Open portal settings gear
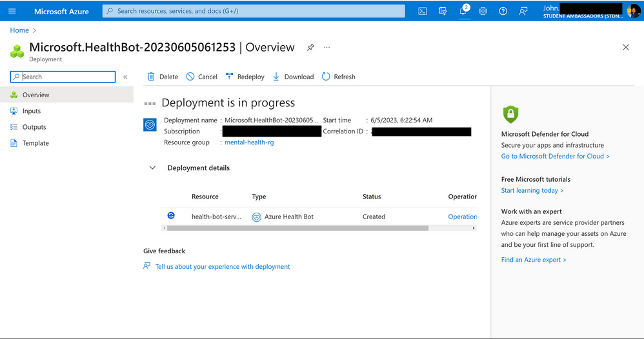Screen dimensions: 644x339 [483, 11]
